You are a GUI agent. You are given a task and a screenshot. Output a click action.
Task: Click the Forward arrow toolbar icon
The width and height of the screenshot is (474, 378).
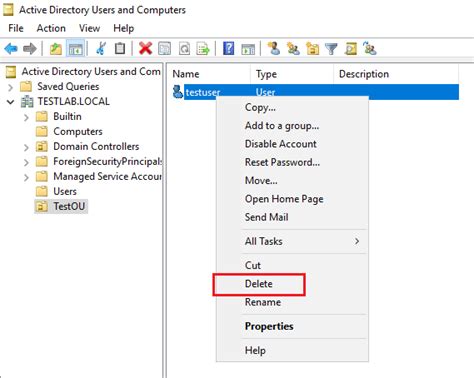(x=30, y=49)
